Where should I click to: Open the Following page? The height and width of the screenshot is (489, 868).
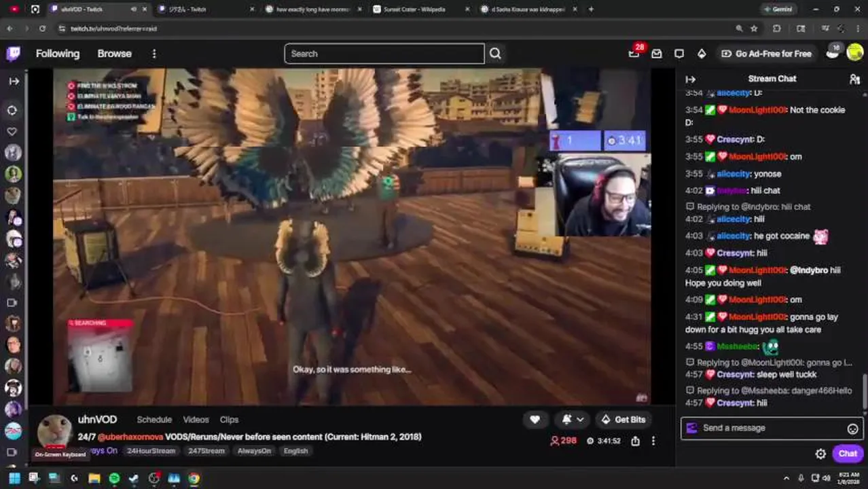(x=58, y=54)
